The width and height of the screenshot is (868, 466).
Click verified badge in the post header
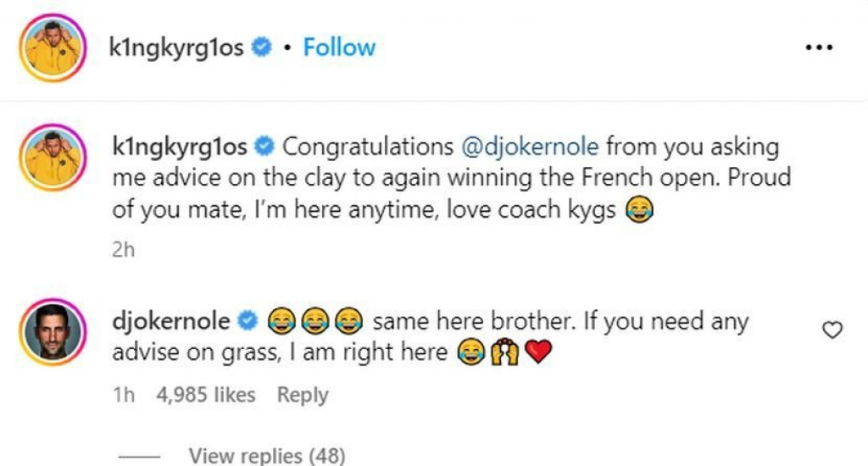[x=262, y=48]
